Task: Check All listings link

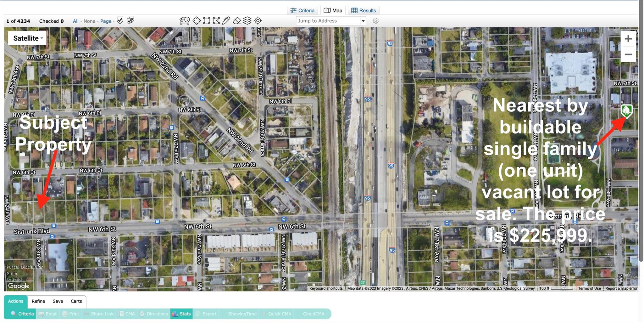Action: [75, 21]
